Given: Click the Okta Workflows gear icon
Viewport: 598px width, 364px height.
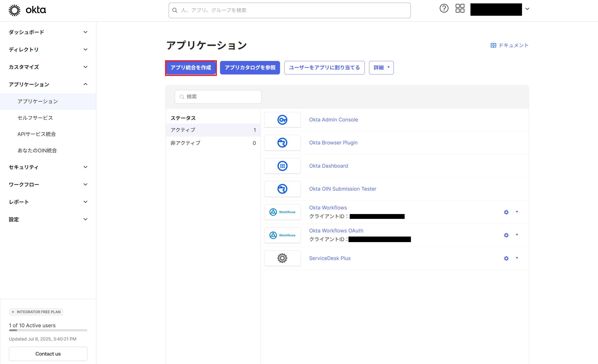Looking at the screenshot, I should (506, 212).
